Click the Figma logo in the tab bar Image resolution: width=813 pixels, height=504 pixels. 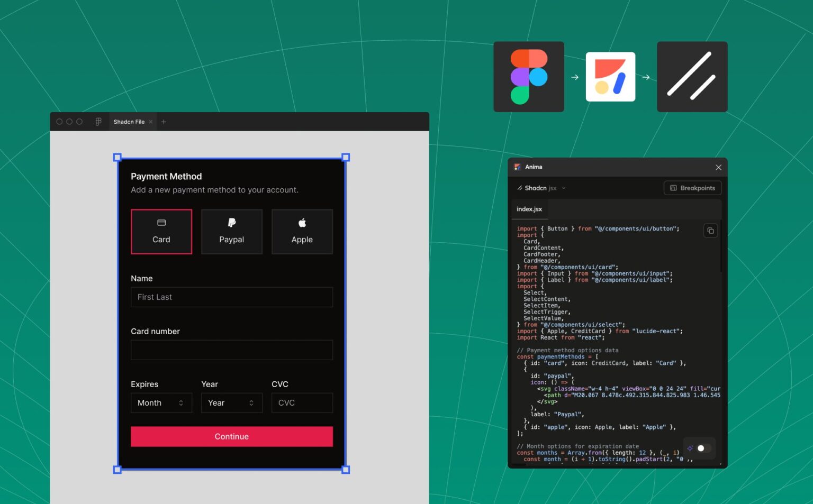(98, 121)
